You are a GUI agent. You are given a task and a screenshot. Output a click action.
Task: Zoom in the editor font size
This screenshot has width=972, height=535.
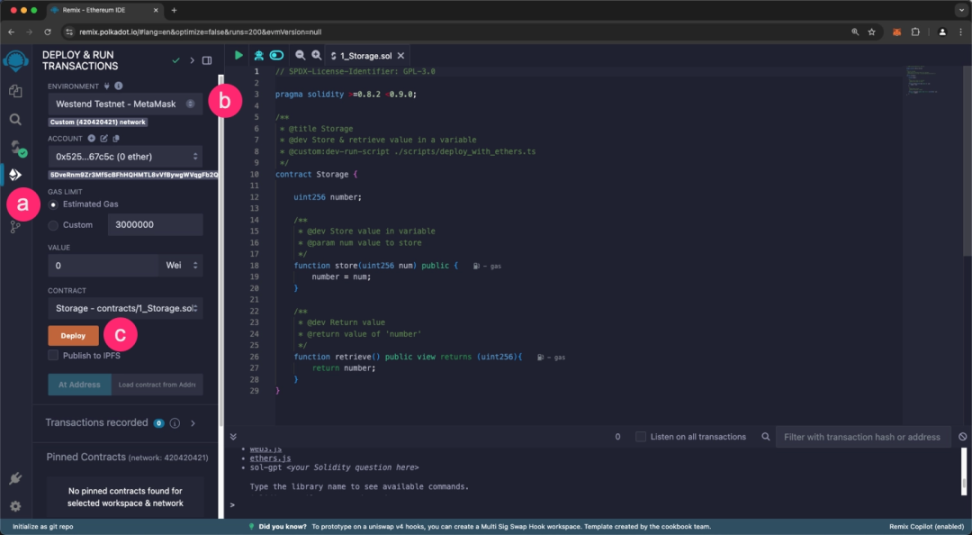[316, 55]
